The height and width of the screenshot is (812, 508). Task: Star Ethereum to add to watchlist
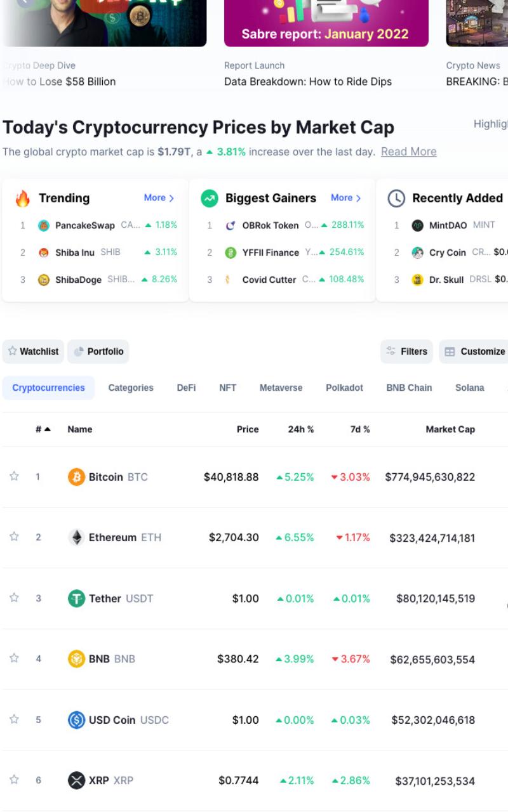point(14,537)
